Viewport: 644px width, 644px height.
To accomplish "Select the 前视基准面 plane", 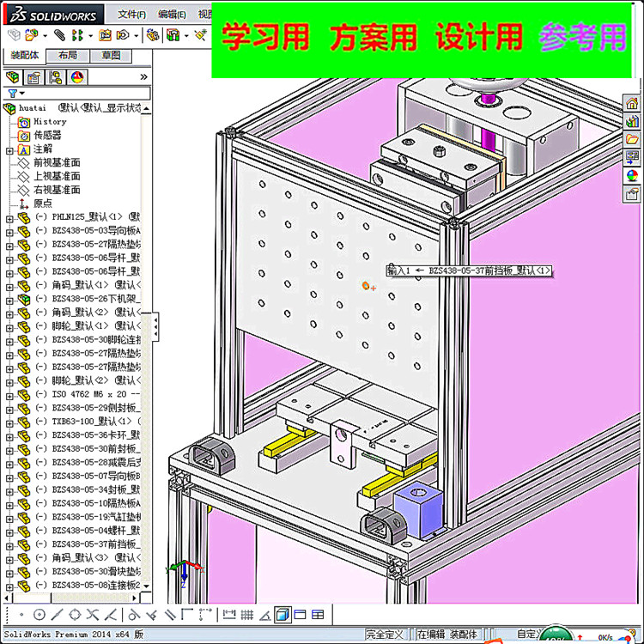I will pyautogui.click(x=57, y=162).
